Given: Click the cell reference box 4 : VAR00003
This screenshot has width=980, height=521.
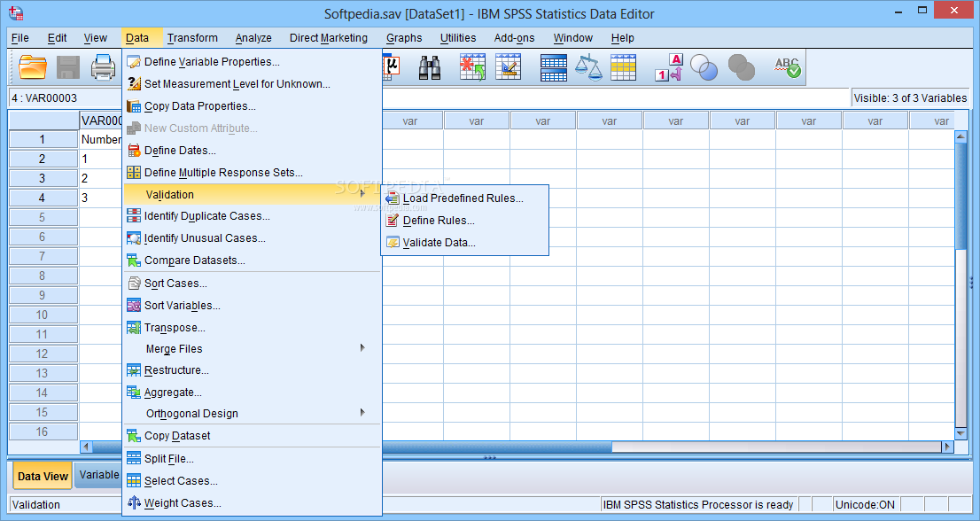Looking at the screenshot, I should tap(66, 98).
